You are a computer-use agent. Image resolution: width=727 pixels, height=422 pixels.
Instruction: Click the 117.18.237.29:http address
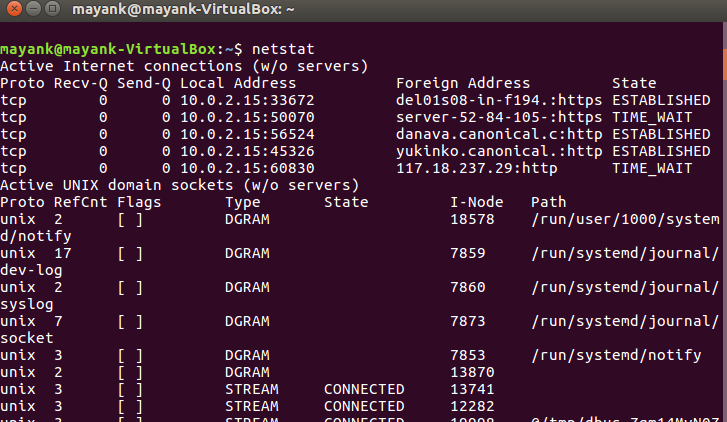coord(463,168)
